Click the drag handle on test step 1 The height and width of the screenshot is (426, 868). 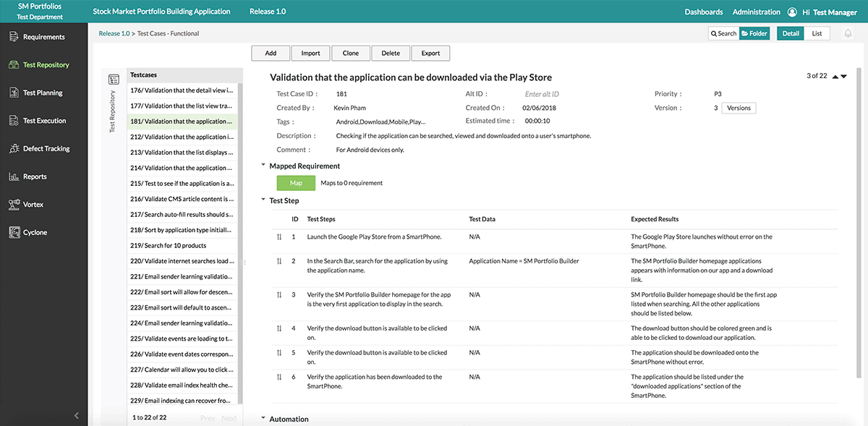pos(280,237)
